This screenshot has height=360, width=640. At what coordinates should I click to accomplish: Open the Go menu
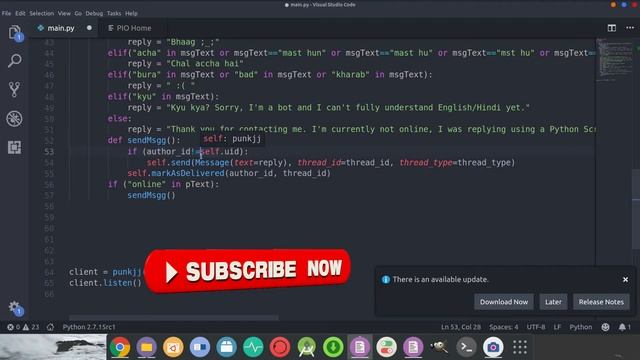(78, 13)
